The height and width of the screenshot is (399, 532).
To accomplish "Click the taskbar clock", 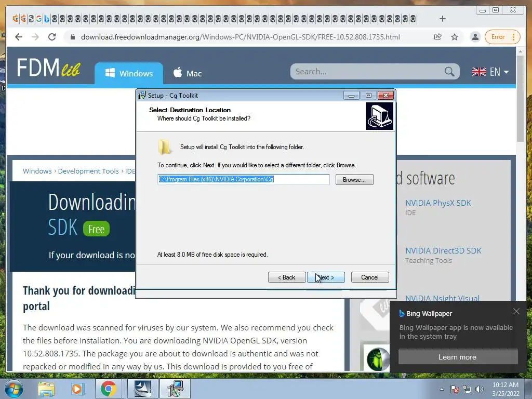I will coord(506,389).
